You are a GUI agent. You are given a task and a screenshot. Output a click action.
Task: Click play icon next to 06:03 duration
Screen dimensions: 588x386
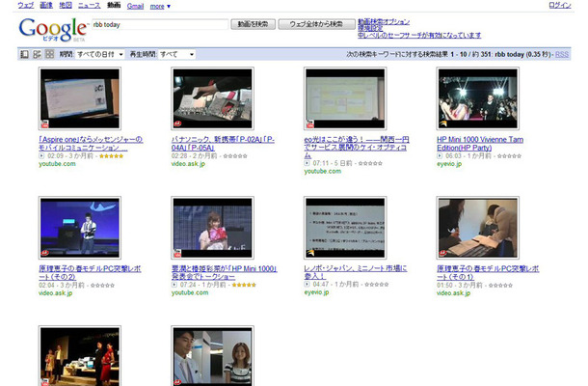point(440,155)
